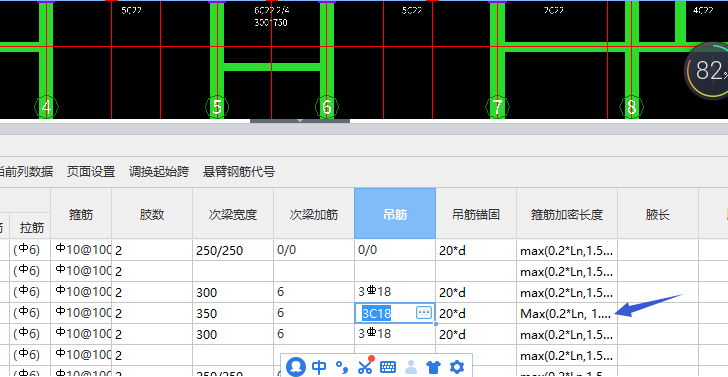Viewport: 728px width, 377px height.
Task: Click the input method logo icon
Action: tap(295, 367)
